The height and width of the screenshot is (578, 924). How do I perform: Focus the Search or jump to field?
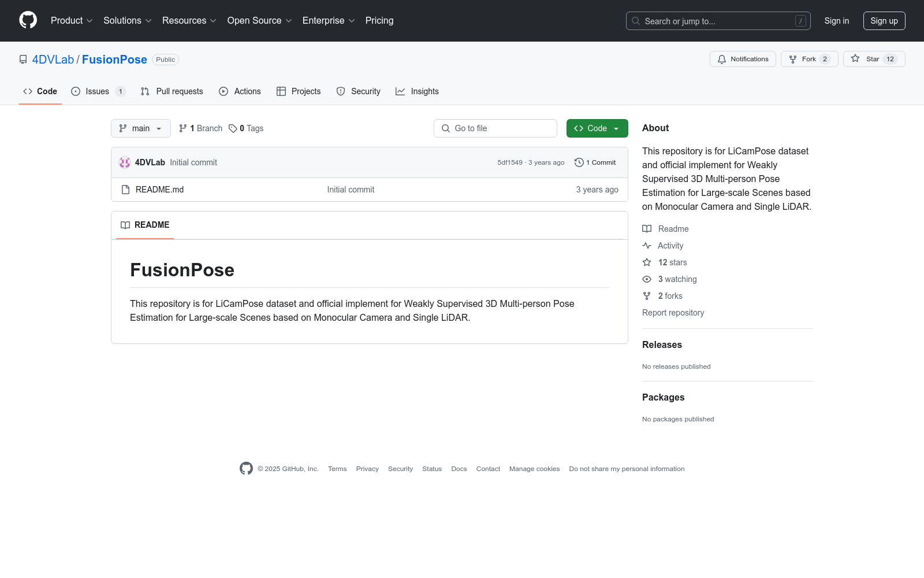(718, 21)
